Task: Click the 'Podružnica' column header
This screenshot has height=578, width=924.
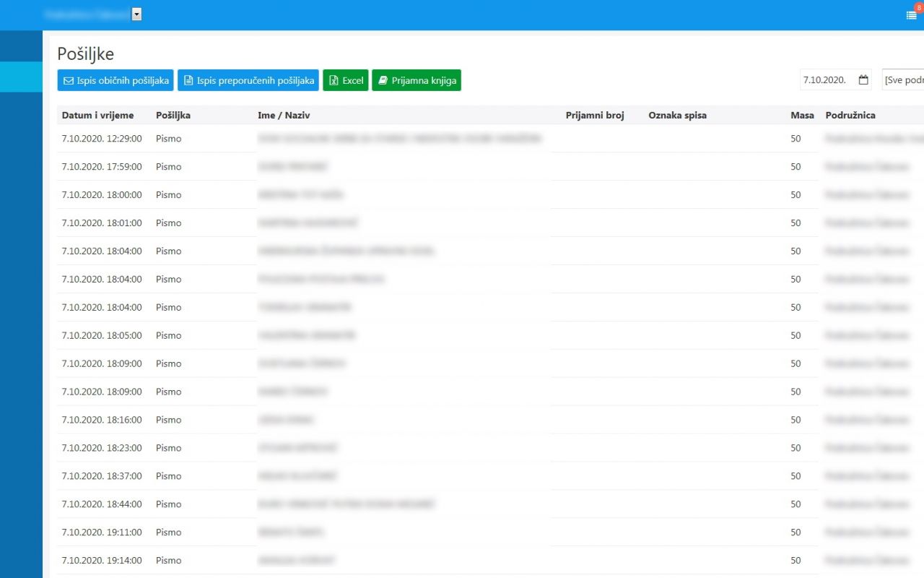Action: (x=850, y=116)
